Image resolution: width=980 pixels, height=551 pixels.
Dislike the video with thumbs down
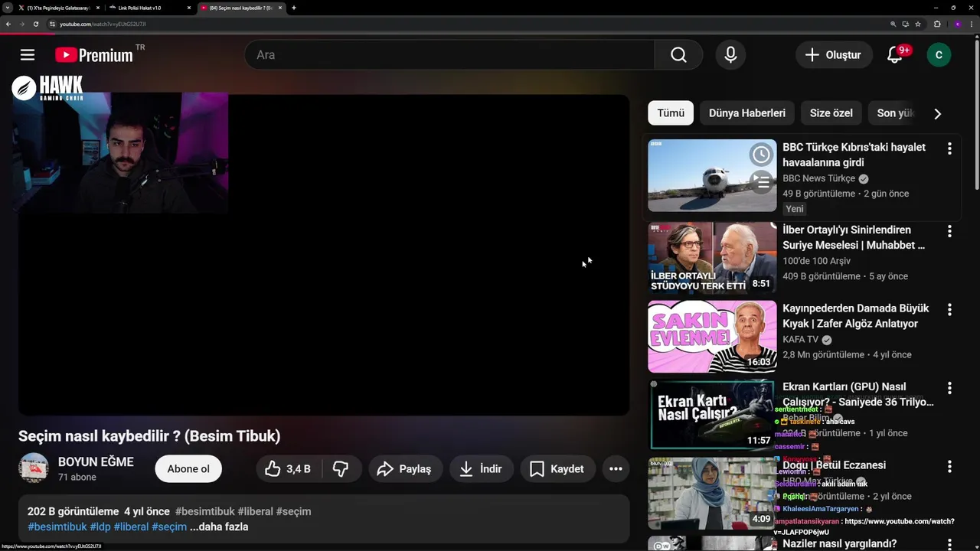coord(341,469)
